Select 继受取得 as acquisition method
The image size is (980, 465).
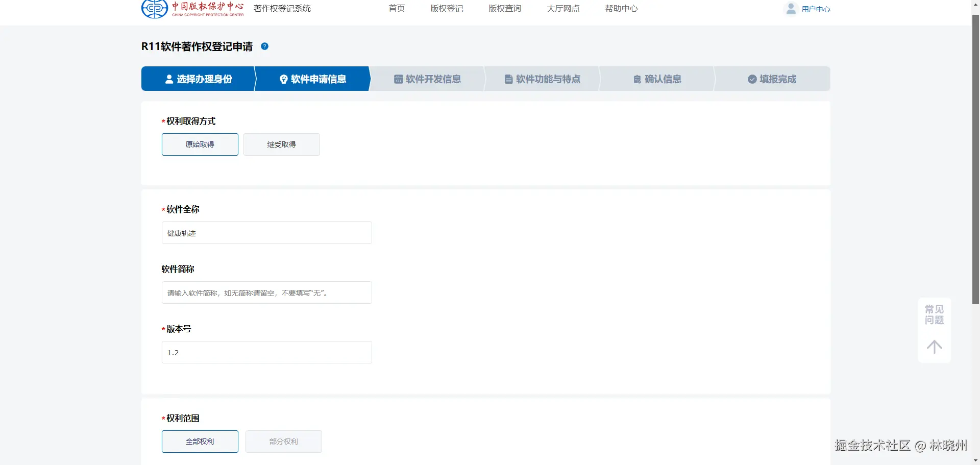tap(282, 144)
